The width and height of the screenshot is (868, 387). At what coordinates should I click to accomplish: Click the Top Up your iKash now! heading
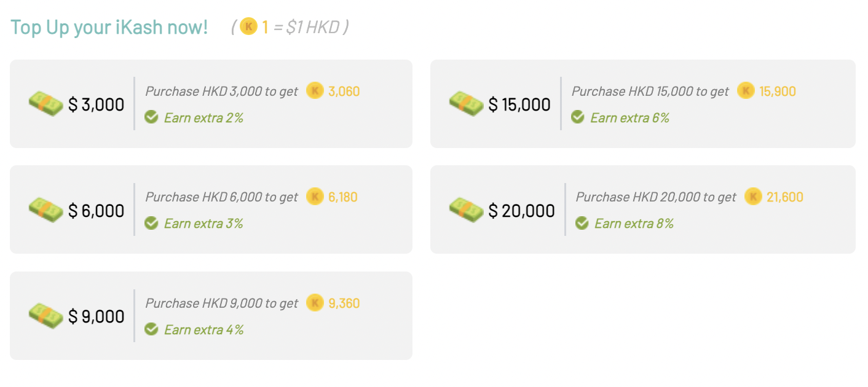point(109,27)
